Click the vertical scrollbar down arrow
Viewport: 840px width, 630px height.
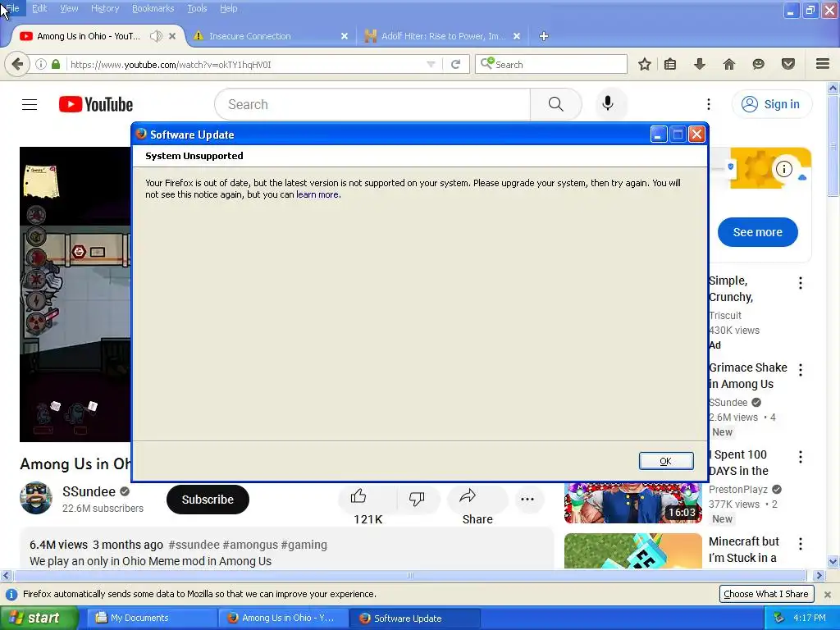[x=833, y=561]
